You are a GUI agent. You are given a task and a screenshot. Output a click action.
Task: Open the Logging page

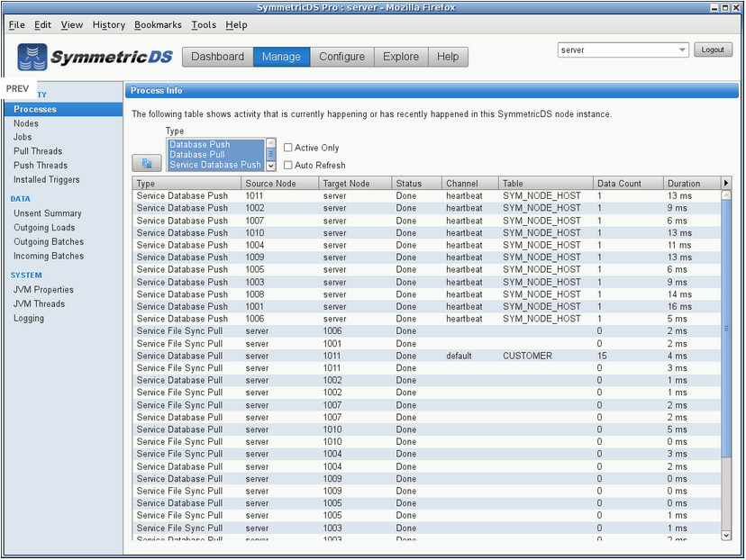click(29, 319)
